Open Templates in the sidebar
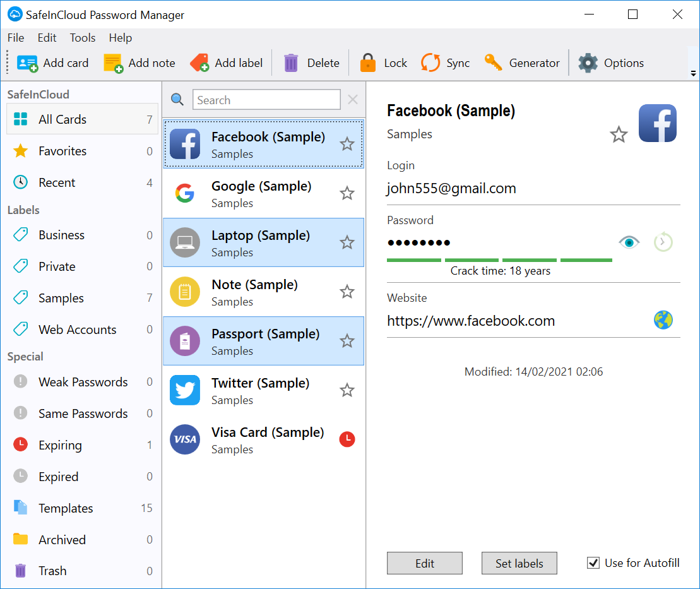The height and width of the screenshot is (589, 700). (x=82, y=508)
